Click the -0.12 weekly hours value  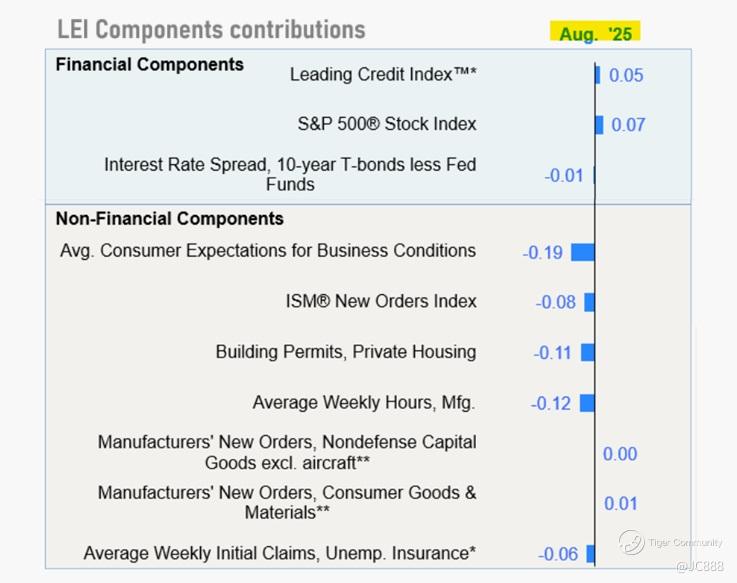click(551, 404)
